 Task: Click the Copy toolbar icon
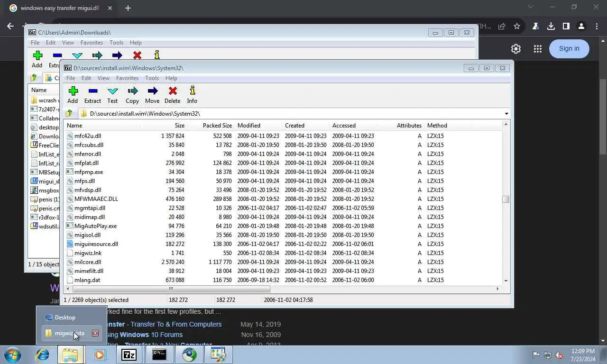[132, 94]
